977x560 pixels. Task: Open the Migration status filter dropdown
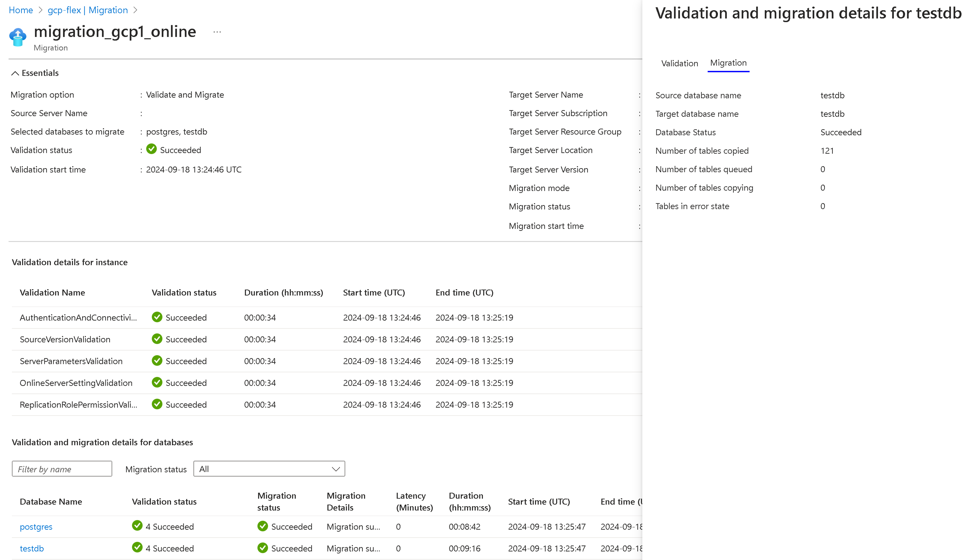coord(269,469)
